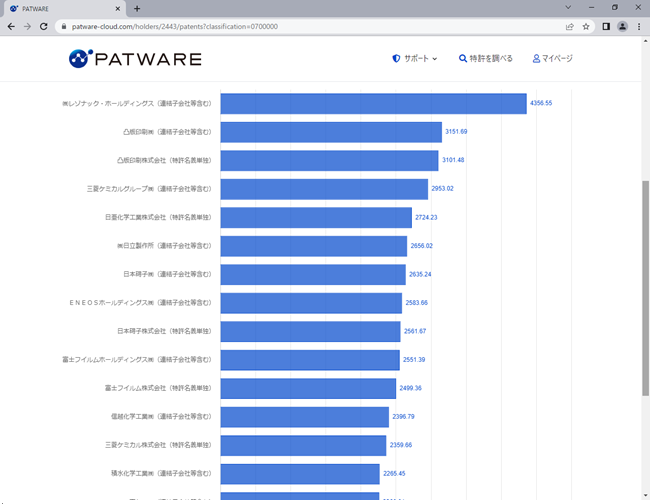Screen dimensions: 650x504
Task: Go back to previous page
Action: (x=10, y=26)
